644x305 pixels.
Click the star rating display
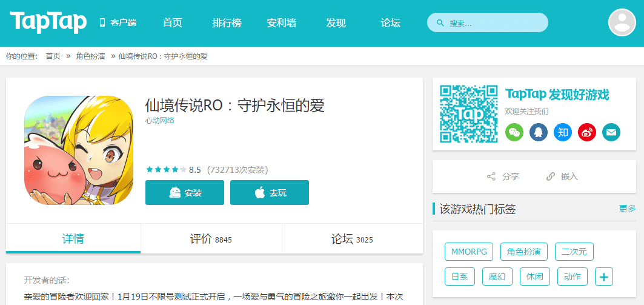[x=166, y=170]
